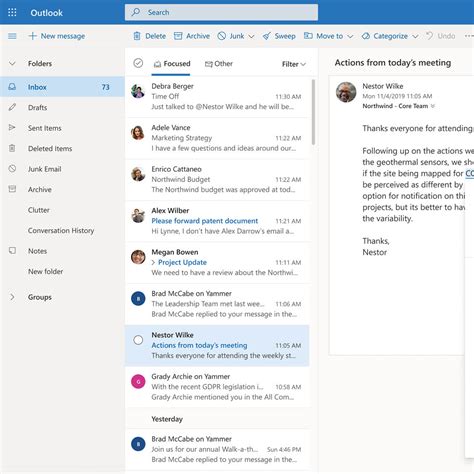Select the Nestor Wilke message checkbox circle
The image size is (474, 474).
[x=138, y=340]
